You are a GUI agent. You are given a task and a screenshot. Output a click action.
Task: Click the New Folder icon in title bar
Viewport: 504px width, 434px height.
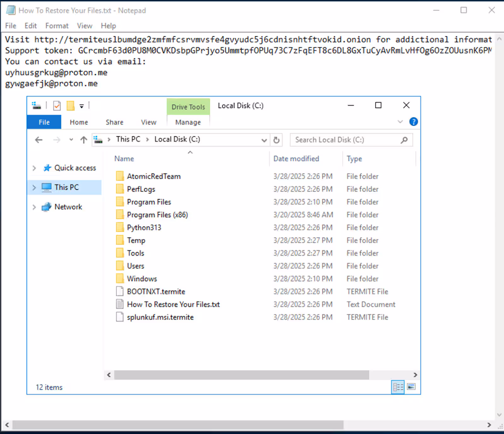click(x=70, y=106)
